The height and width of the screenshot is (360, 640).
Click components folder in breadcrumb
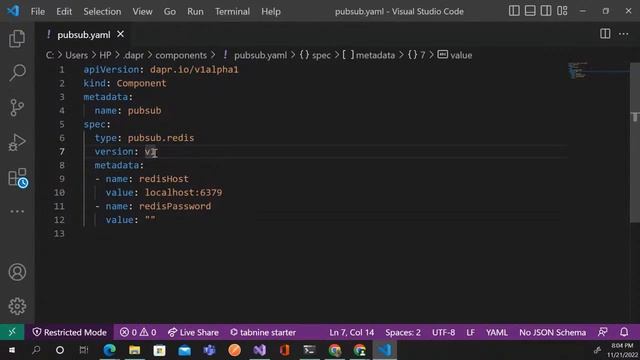click(181, 55)
